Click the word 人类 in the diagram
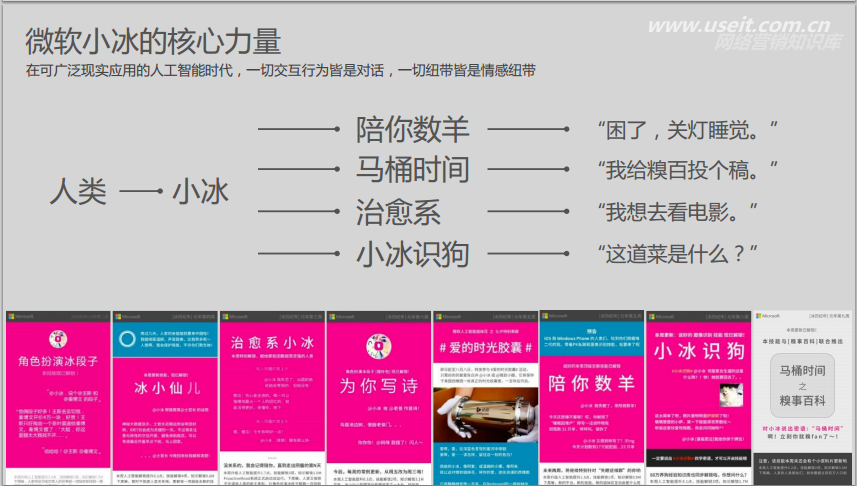 point(78,192)
